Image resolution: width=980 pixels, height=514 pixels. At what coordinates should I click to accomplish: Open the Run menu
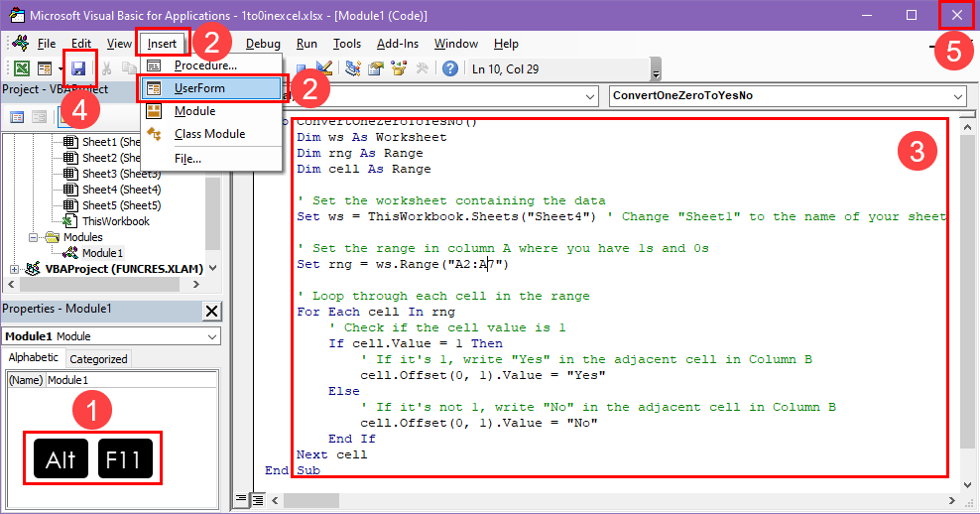click(x=306, y=44)
